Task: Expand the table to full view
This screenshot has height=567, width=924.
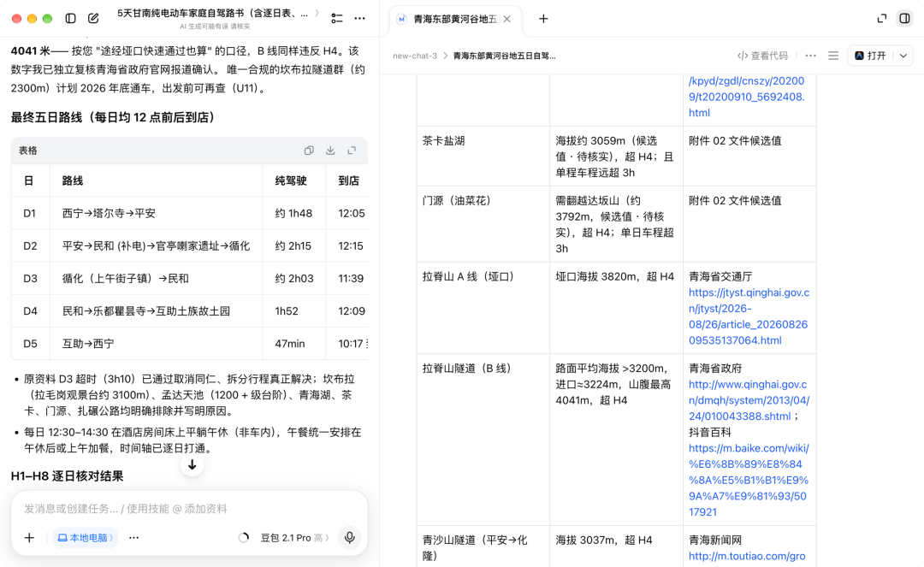Action: (x=352, y=151)
